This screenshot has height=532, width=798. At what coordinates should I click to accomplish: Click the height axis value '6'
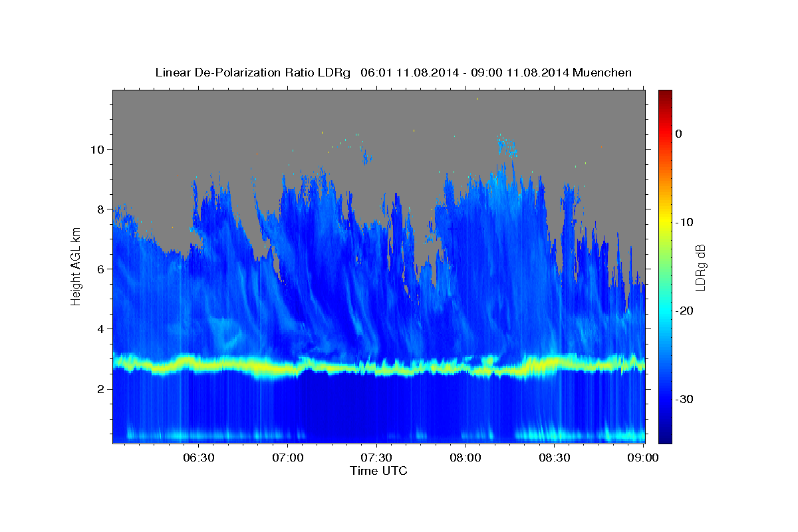[x=101, y=269]
